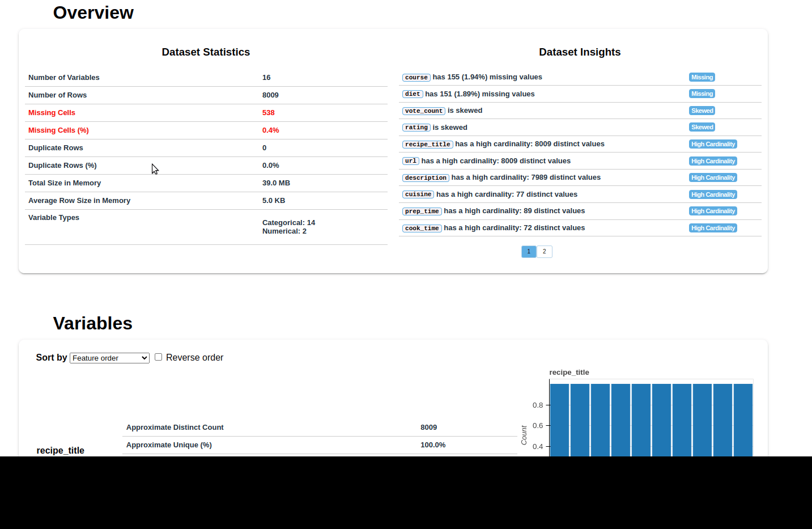Choose Feature order in the sort selector
This screenshot has height=529, width=812.
coord(109,358)
